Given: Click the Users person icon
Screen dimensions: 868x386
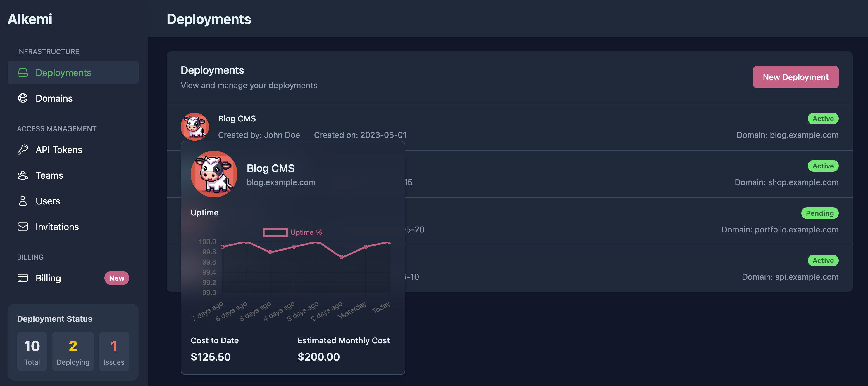Looking at the screenshot, I should pyautogui.click(x=23, y=201).
